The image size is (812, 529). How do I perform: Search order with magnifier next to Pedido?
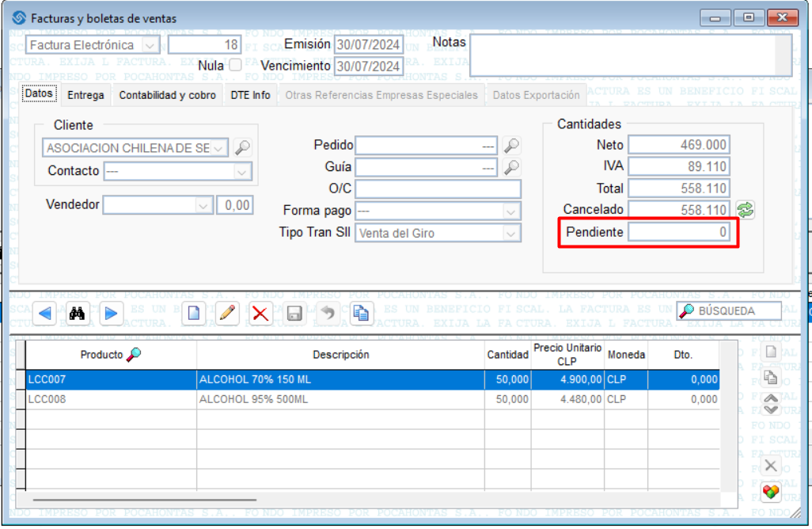(511, 146)
